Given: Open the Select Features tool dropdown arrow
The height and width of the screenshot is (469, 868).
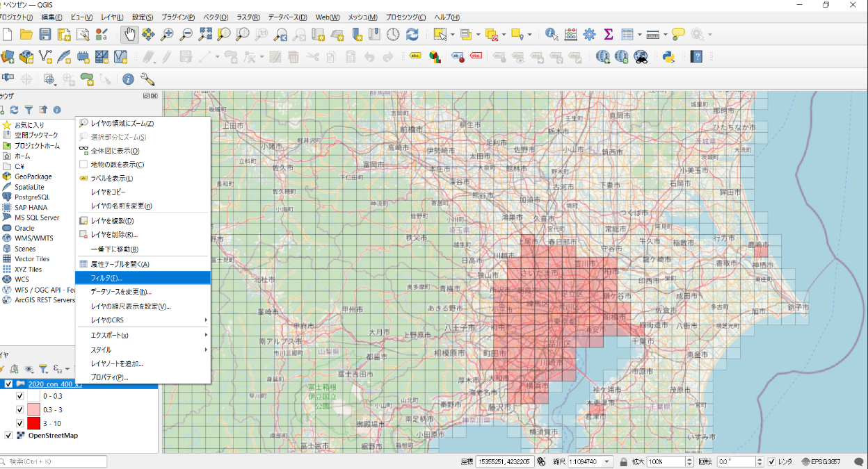Looking at the screenshot, I should [453, 34].
